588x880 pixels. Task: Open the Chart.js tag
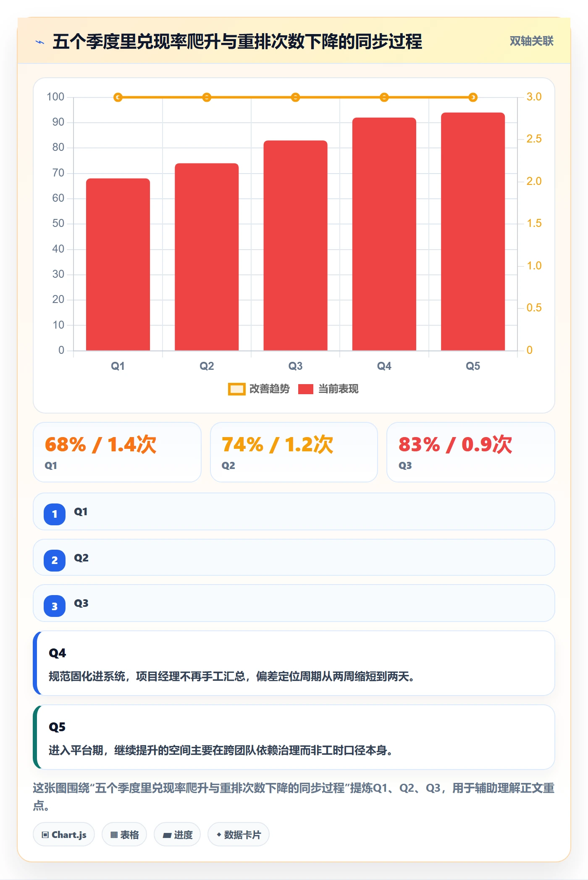click(64, 835)
